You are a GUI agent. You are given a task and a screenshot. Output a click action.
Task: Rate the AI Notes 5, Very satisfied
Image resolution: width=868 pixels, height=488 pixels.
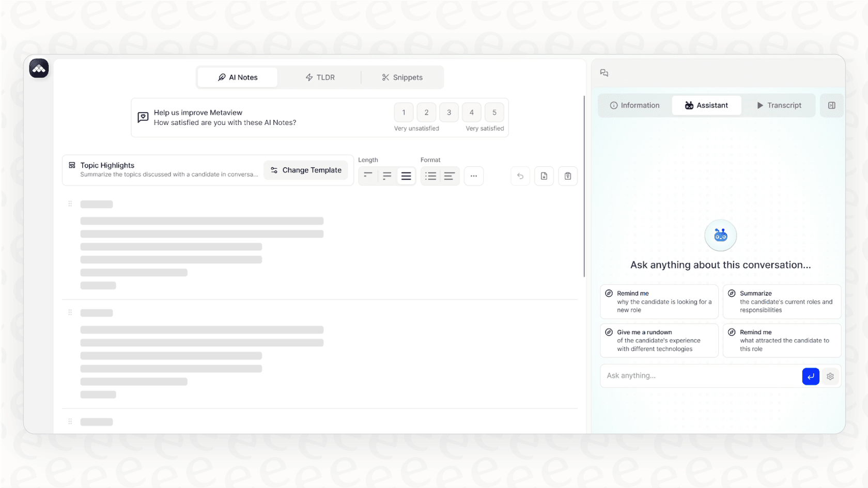pos(494,112)
